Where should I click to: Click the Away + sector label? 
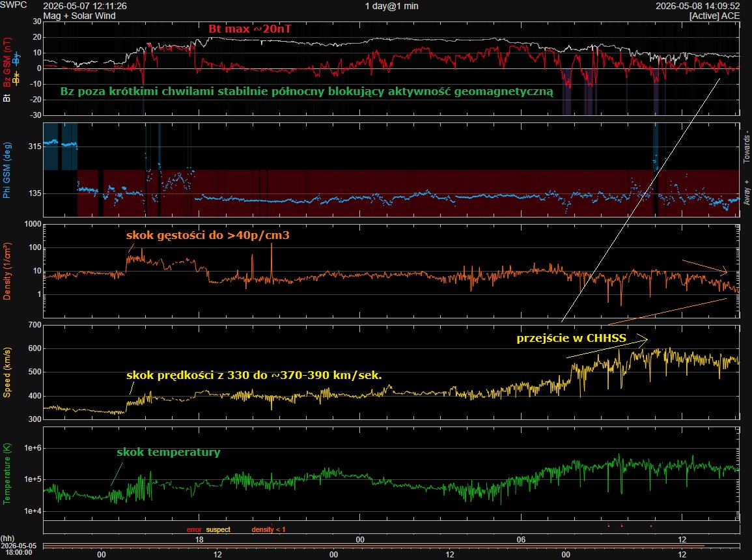click(747, 193)
